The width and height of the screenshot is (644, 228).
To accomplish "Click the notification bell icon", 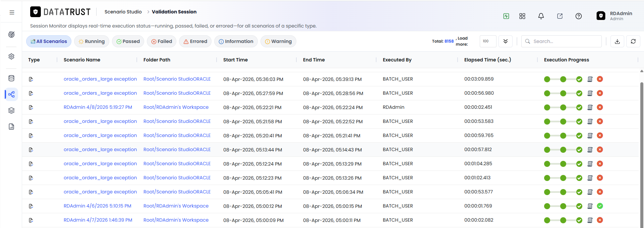I will (x=541, y=16).
